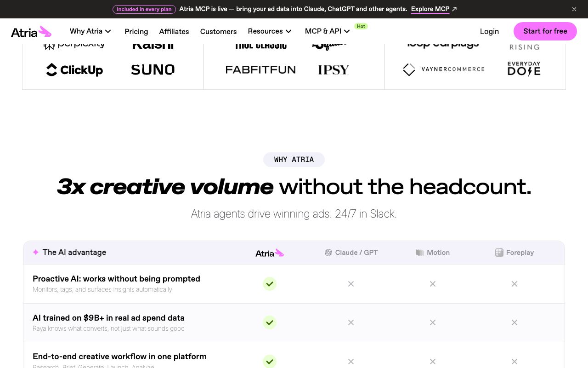
Task: Click the Hot badge near MCP & API
Action: pos(361,26)
